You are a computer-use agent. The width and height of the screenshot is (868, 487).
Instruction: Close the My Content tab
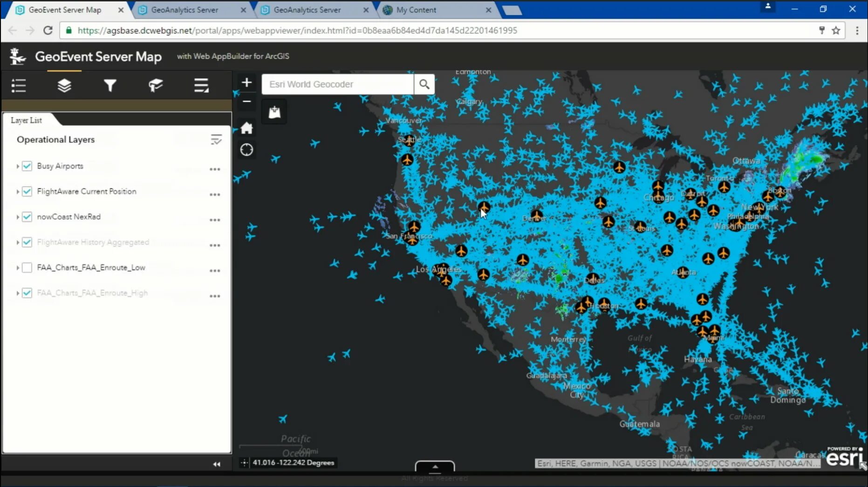click(488, 10)
